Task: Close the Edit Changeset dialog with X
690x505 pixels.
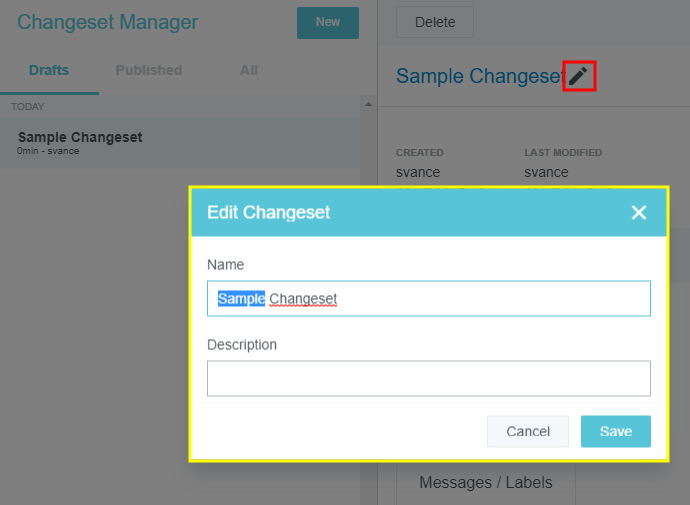Action: point(639,212)
